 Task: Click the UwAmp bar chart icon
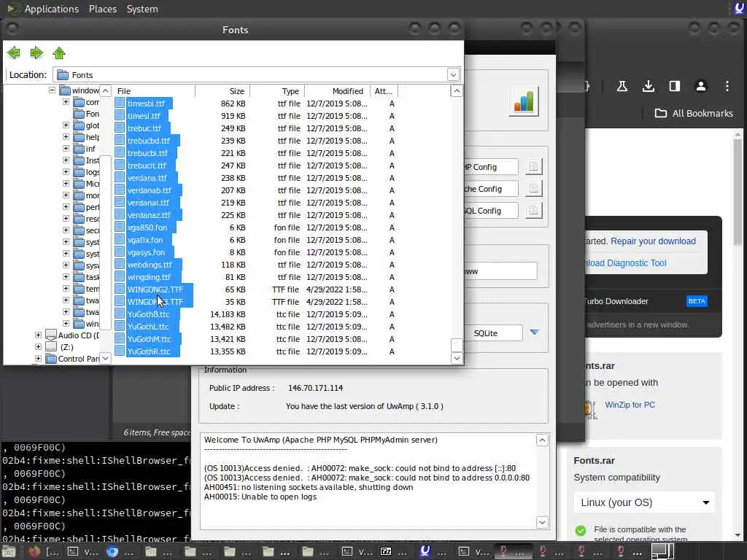524,101
